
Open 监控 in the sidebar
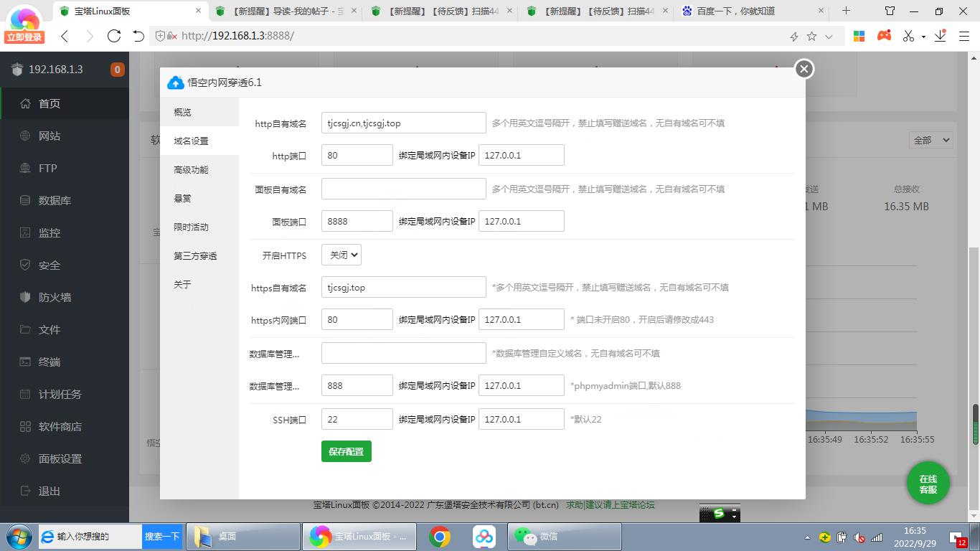[x=65, y=232]
